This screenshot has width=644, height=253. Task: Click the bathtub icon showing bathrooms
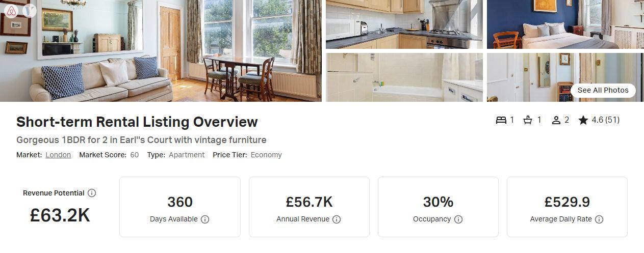point(528,120)
